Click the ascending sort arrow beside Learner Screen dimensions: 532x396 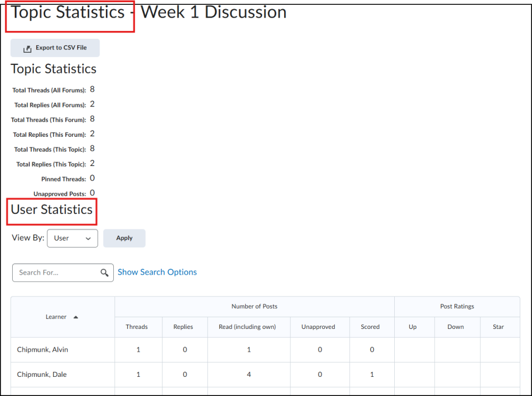pos(76,317)
